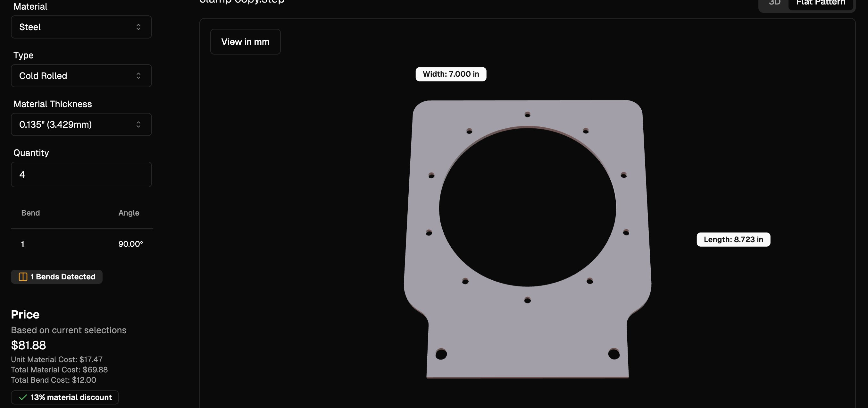Image resolution: width=868 pixels, height=408 pixels.
Task: Open the Material Thickness dropdown showing 0.135"
Action: pos(81,124)
